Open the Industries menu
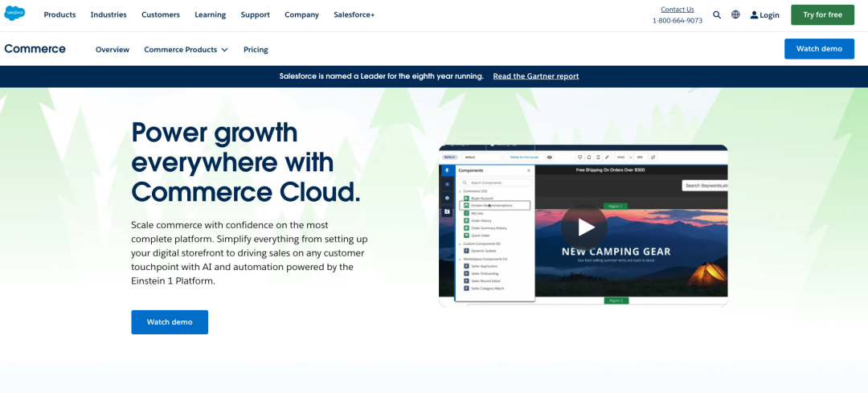The width and height of the screenshot is (868, 393). [108, 15]
